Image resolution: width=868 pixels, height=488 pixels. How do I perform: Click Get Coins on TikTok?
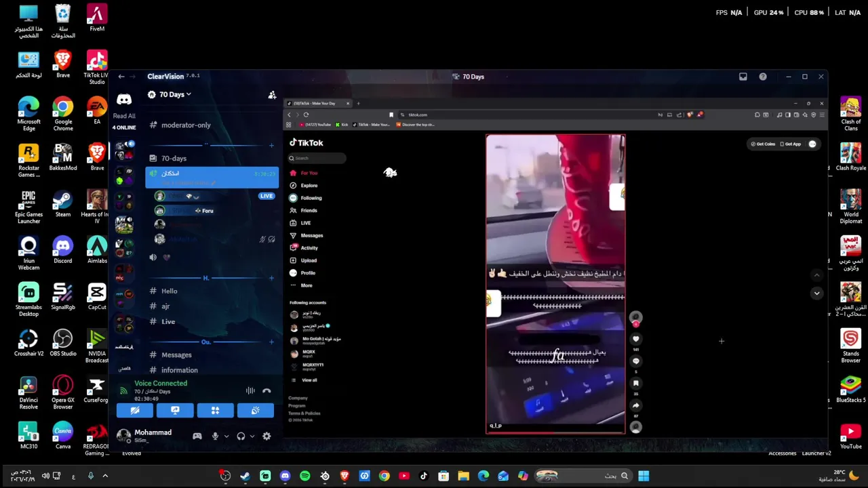[x=764, y=144]
